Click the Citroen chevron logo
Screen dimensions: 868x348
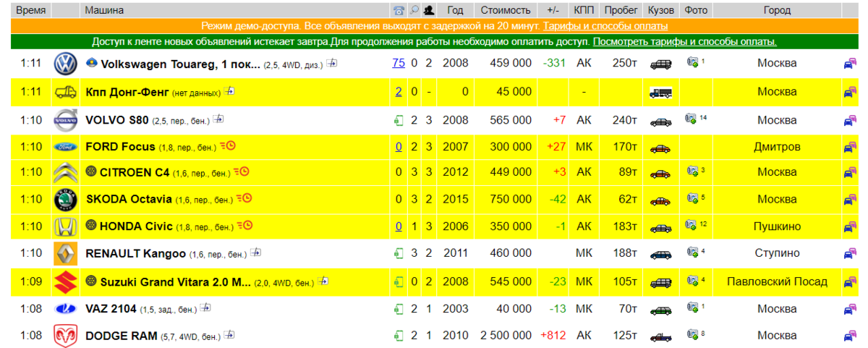tap(65, 173)
